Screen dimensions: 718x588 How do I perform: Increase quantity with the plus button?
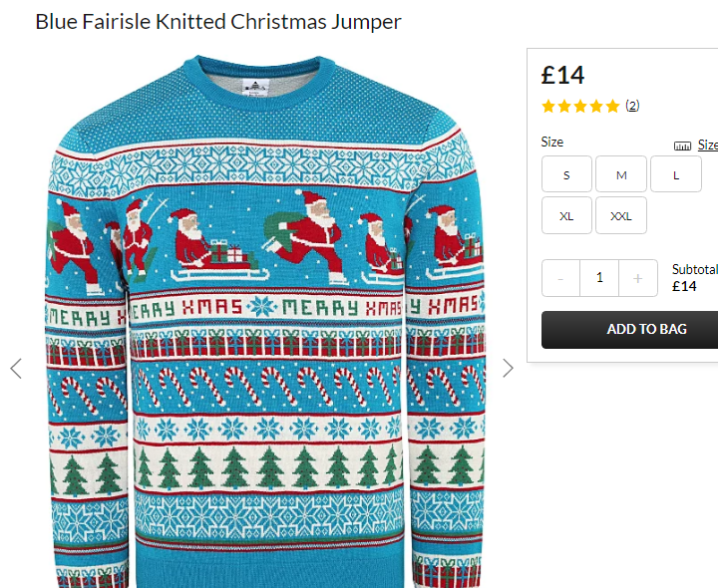[x=638, y=278]
